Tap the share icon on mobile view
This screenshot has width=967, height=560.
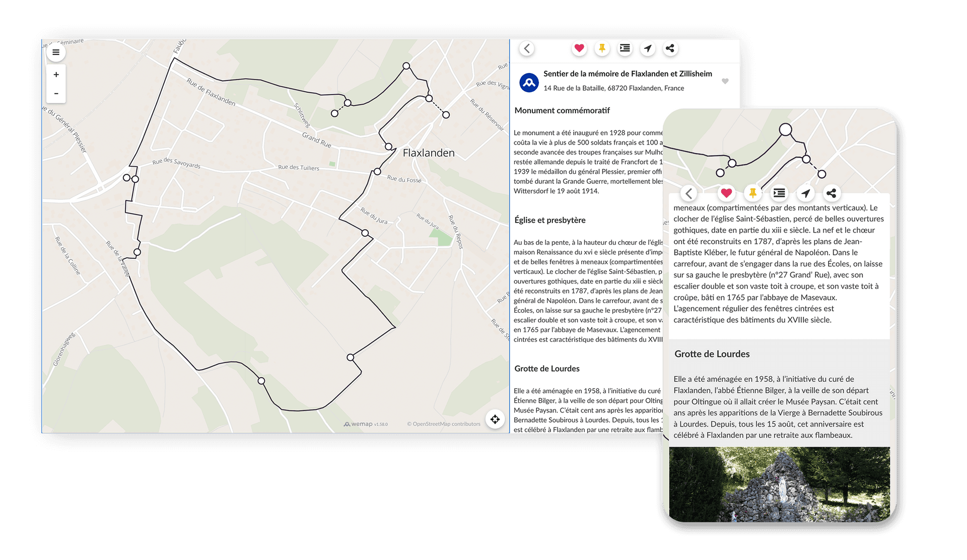(831, 193)
